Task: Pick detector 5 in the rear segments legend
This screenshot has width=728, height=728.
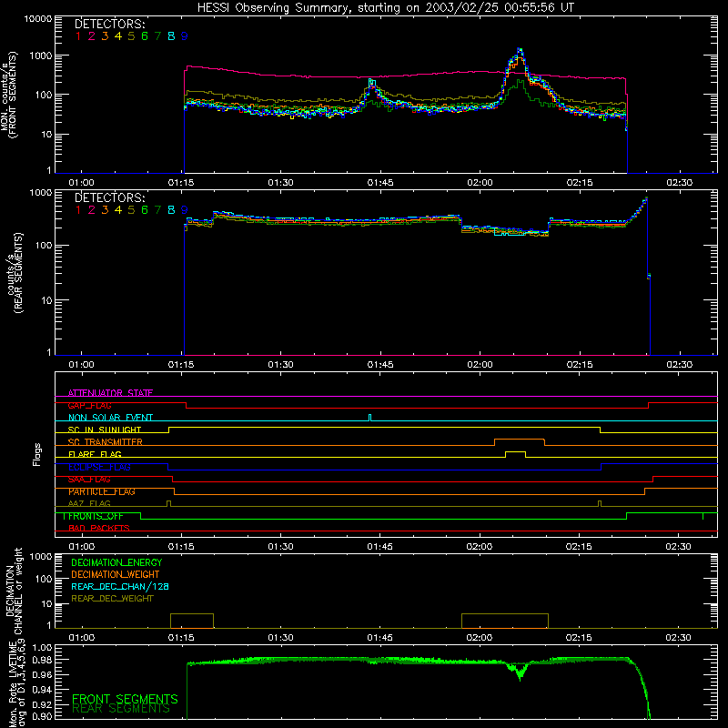Action: pyautogui.click(x=131, y=210)
